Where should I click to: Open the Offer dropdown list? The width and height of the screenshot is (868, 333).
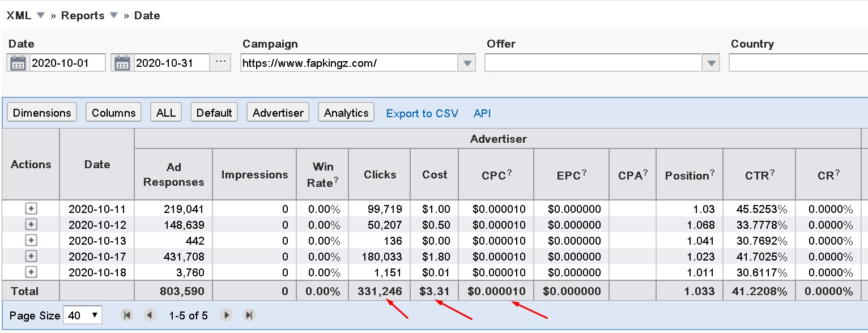(710, 63)
